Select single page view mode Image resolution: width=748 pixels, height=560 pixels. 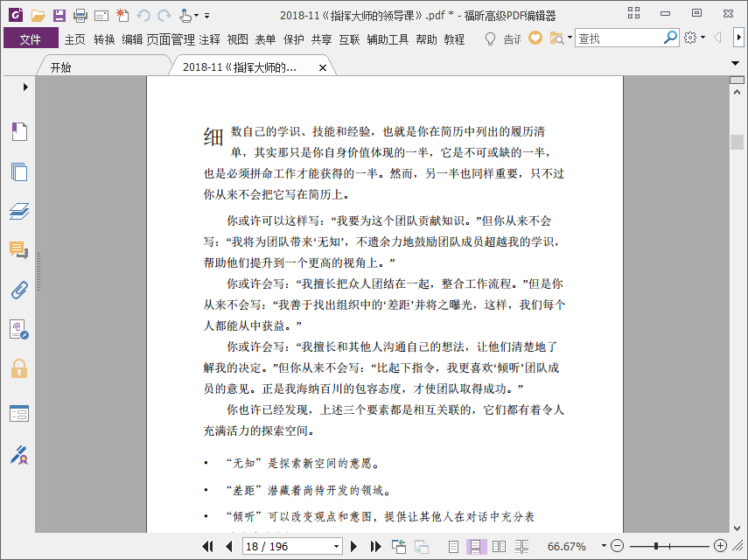pyautogui.click(x=453, y=547)
